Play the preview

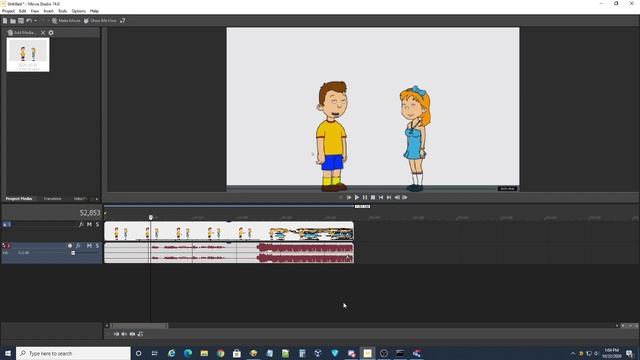click(x=357, y=198)
